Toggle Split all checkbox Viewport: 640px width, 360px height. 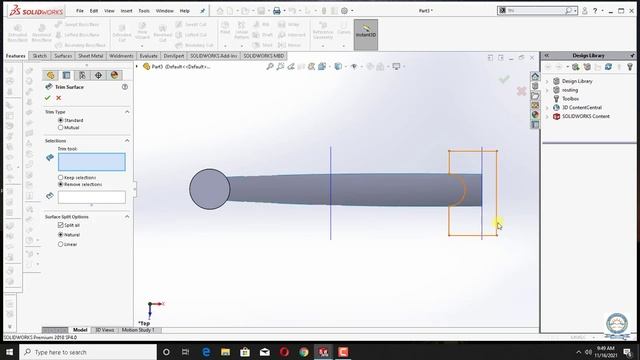[60, 225]
